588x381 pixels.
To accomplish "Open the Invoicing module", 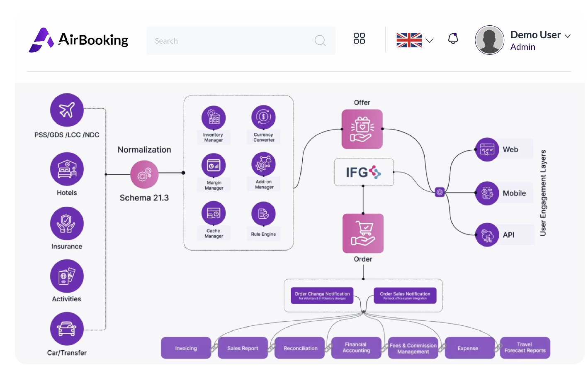I will point(186,348).
